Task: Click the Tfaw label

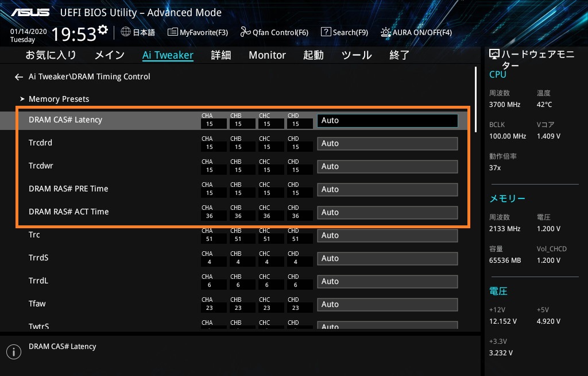Action: pyautogui.click(x=37, y=304)
